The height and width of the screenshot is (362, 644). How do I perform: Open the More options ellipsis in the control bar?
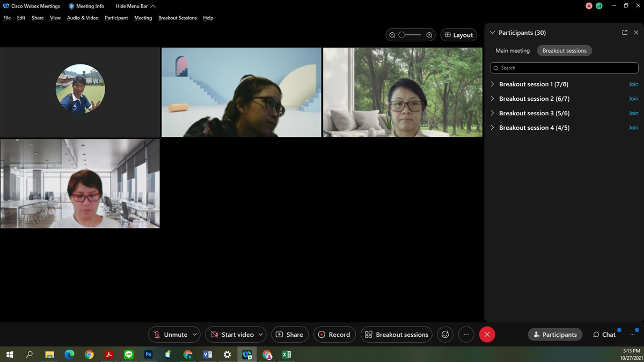point(466,335)
